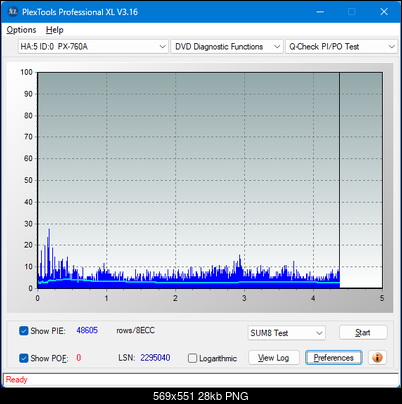This screenshot has height=404, width=402.
Task: Close the PlexTools window
Action: tap(384, 12)
